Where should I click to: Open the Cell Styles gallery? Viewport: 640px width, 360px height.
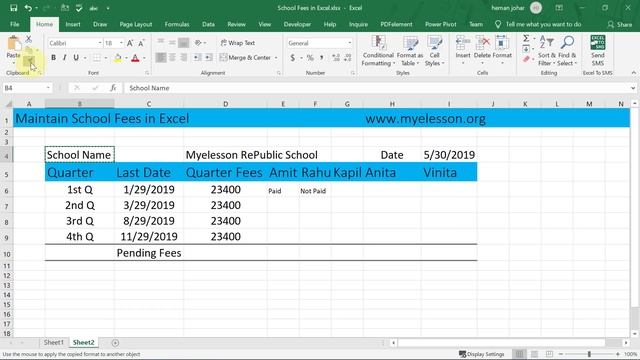coord(434,51)
